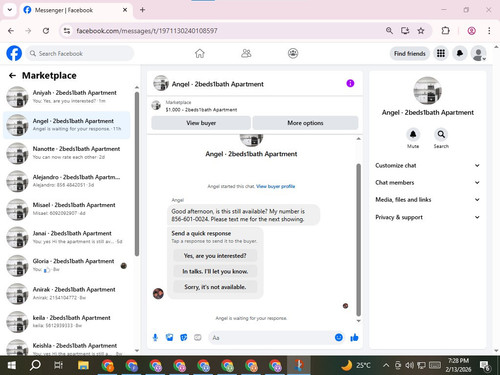Record a voice clip microphone icon
Image resolution: width=500 pixels, height=375 pixels.
(155, 338)
